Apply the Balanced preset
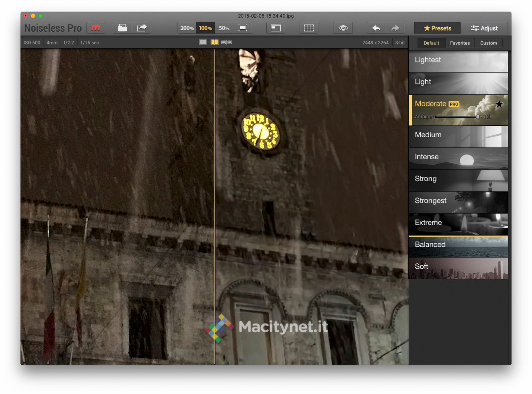Screen dimensions: 532x394 tap(458, 246)
